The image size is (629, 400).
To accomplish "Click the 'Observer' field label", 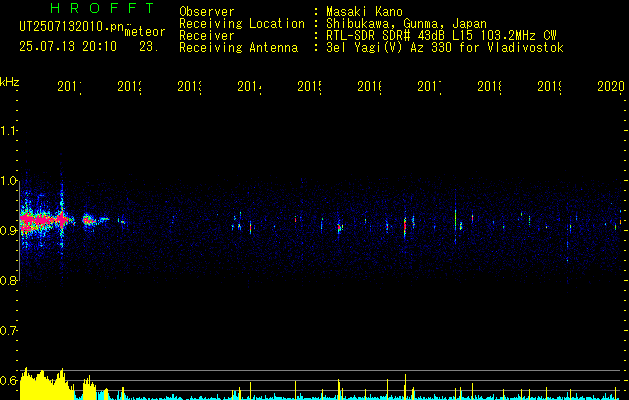I will tap(207, 12).
